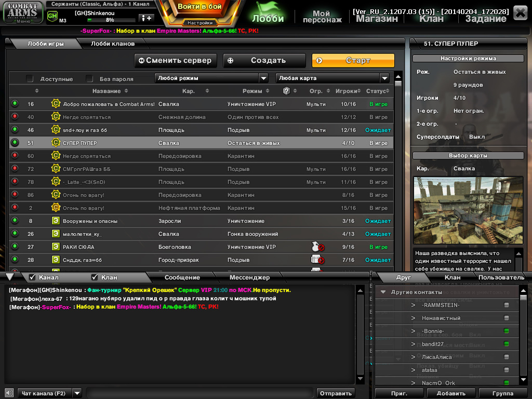Select the Огонь по врагу! room 2 row

(x=202, y=208)
